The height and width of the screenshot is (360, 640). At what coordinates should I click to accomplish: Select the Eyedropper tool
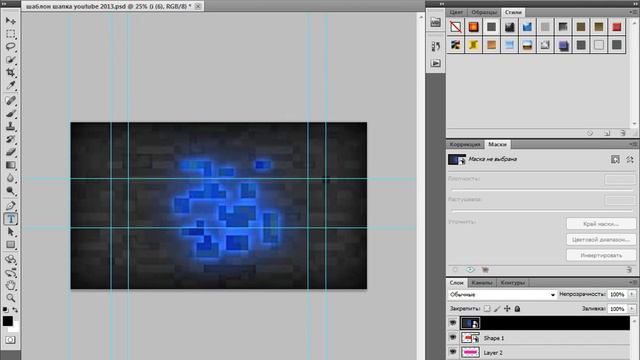pos(11,86)
